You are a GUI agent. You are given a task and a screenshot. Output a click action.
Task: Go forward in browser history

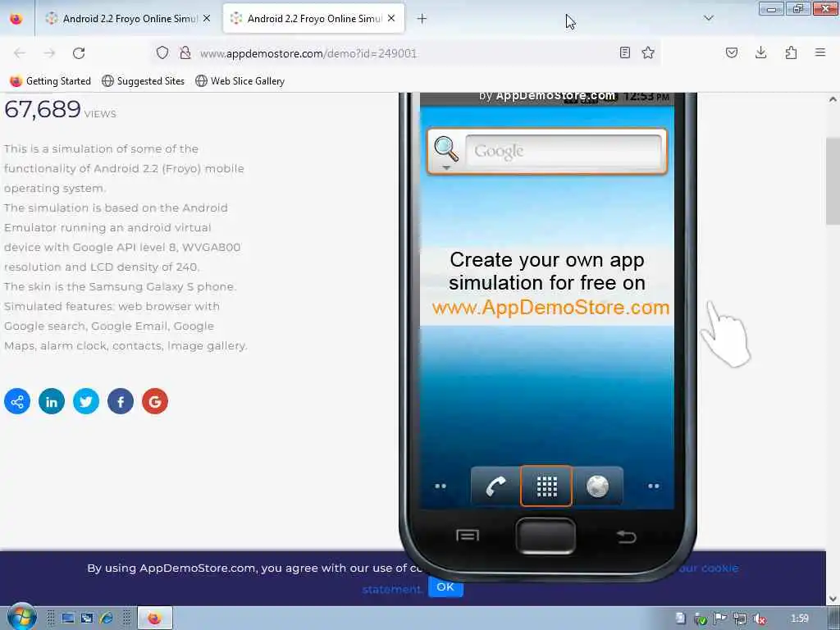click(49, 53)
